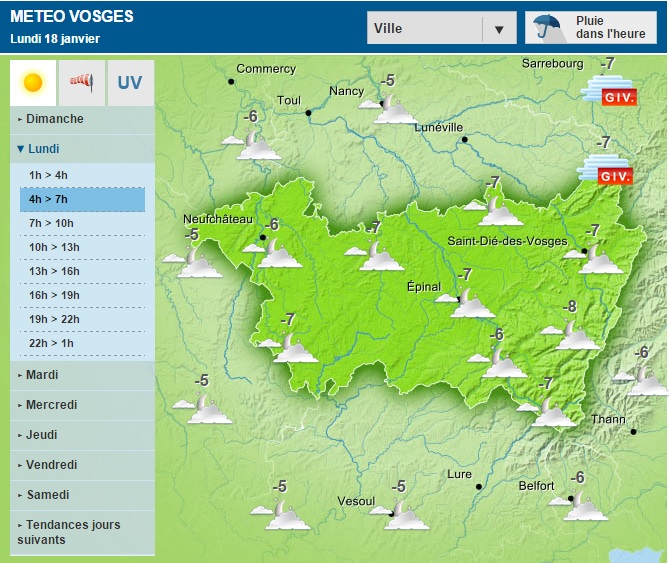Viewport: 669px width, 563px height.
Task: Click the Épinal cloud weather icon
Action: click(x=472, y=302)
